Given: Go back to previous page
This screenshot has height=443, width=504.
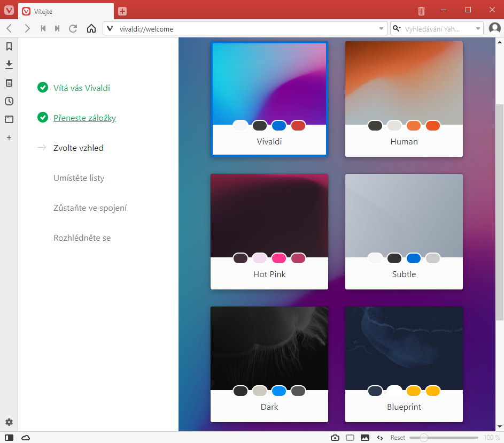Looking at the screenshot, I should click(x=9, y=29).
